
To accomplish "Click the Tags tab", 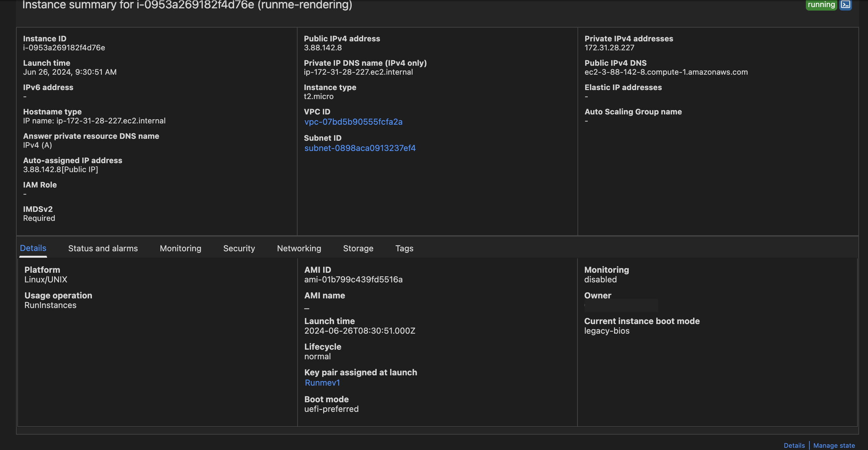I will (x=404, y=248).
